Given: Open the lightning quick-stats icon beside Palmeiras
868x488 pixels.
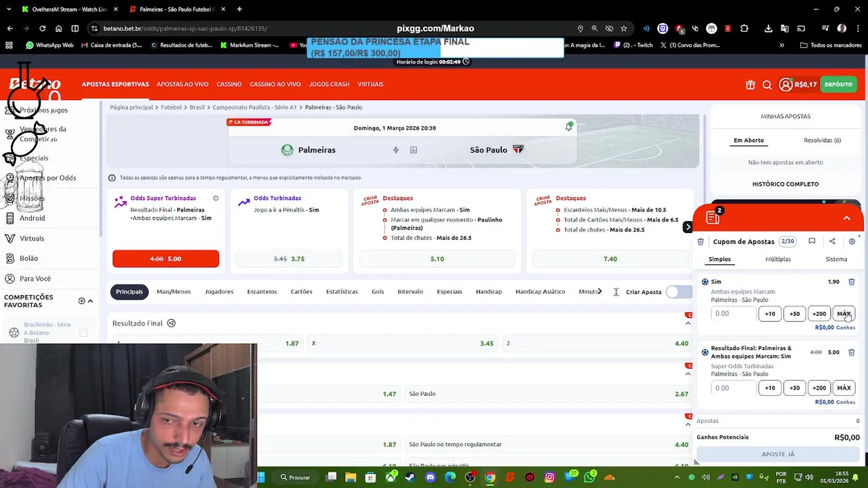Looking at the screenshot, I should pos(396,150).
